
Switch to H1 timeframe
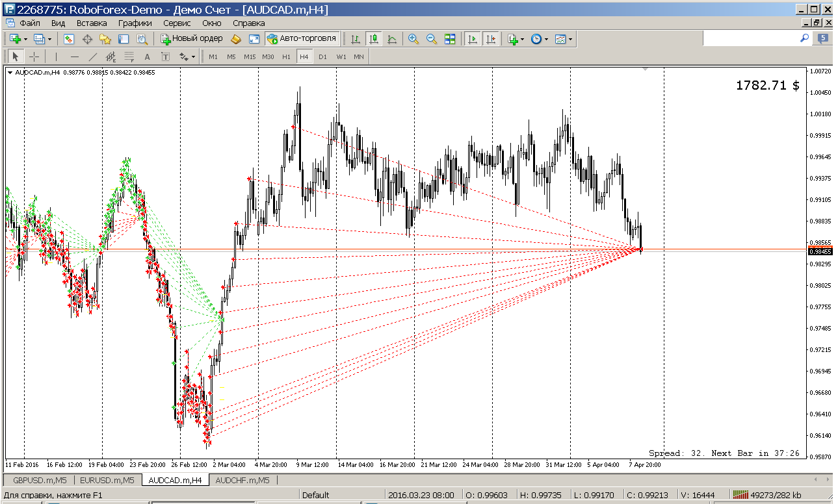click(x=286, y=57)
